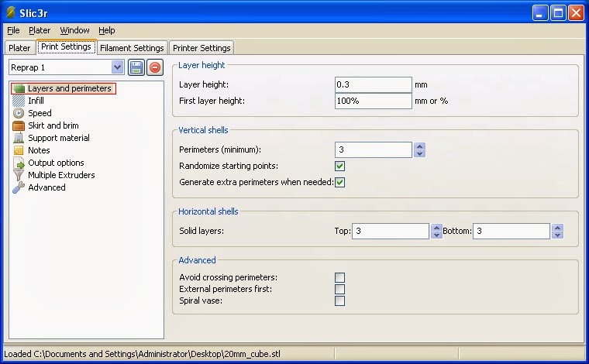The image size is (589, 364).
Task: Increase Perimeters (minimum) with up arrow
Action: pos(420,146)
